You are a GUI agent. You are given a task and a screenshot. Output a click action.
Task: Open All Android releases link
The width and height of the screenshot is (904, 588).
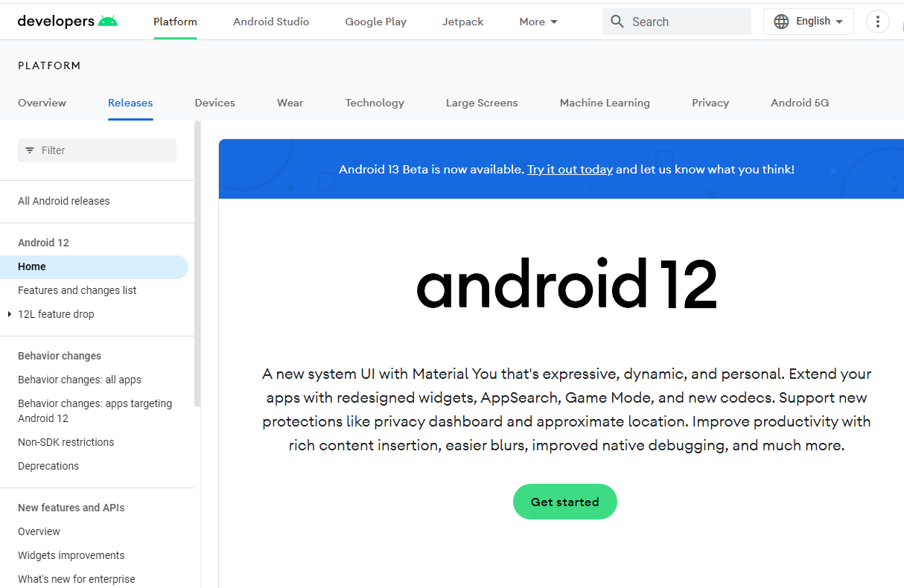[64, 201]
